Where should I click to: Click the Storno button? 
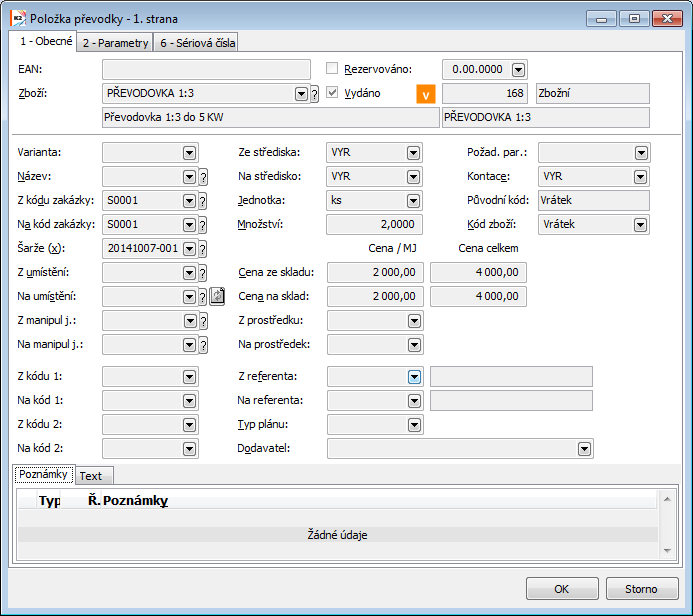pos(641,589)
